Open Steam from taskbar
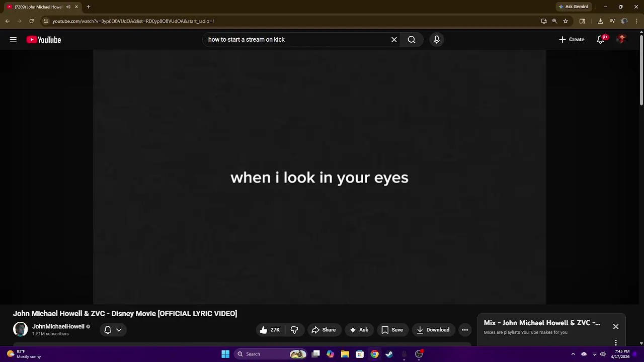 coord(389,354)
